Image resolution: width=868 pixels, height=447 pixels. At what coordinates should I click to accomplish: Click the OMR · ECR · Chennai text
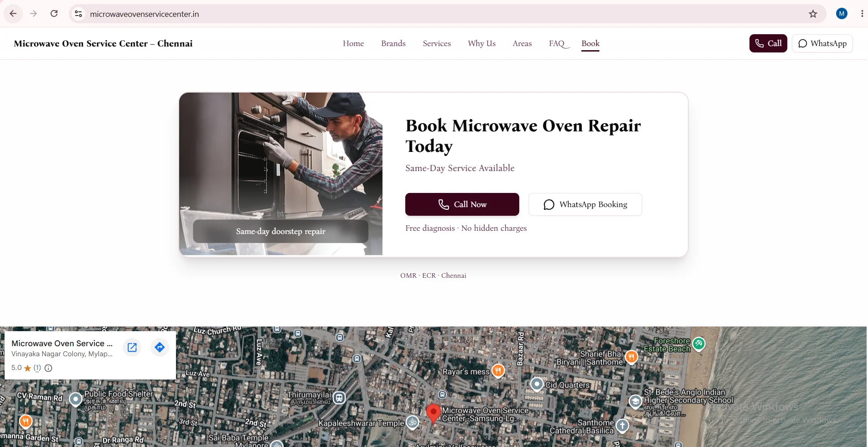pyautogui.click(x=433, y=275)
